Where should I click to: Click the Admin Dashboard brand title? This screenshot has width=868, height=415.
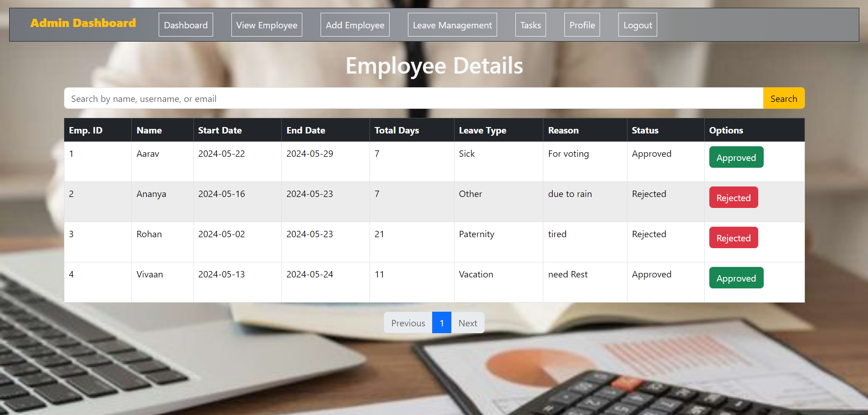tap(83, 23)
